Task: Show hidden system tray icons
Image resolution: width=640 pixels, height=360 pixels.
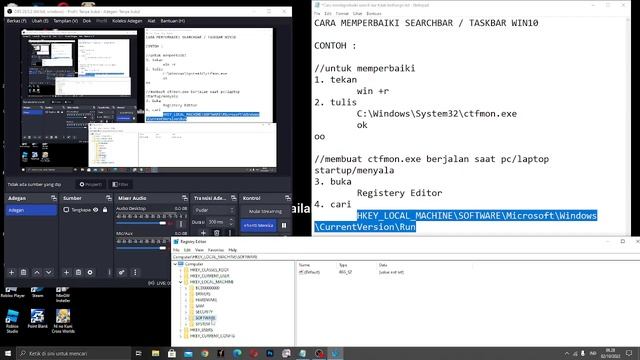Action: tap(567, 353)
